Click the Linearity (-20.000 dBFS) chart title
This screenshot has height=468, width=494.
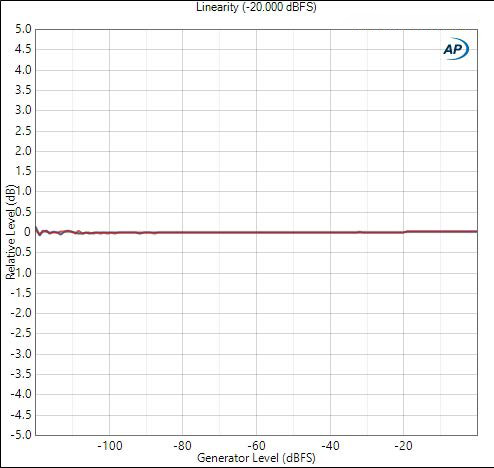[256, 7]
